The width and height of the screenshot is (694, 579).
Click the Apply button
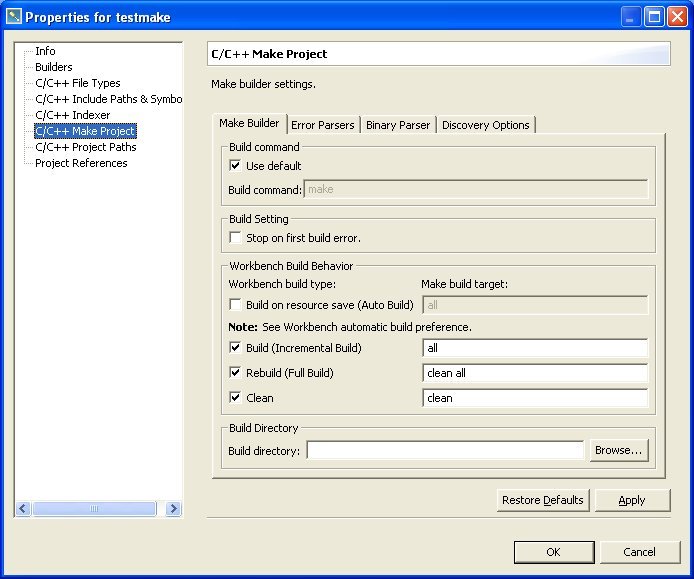631,500
